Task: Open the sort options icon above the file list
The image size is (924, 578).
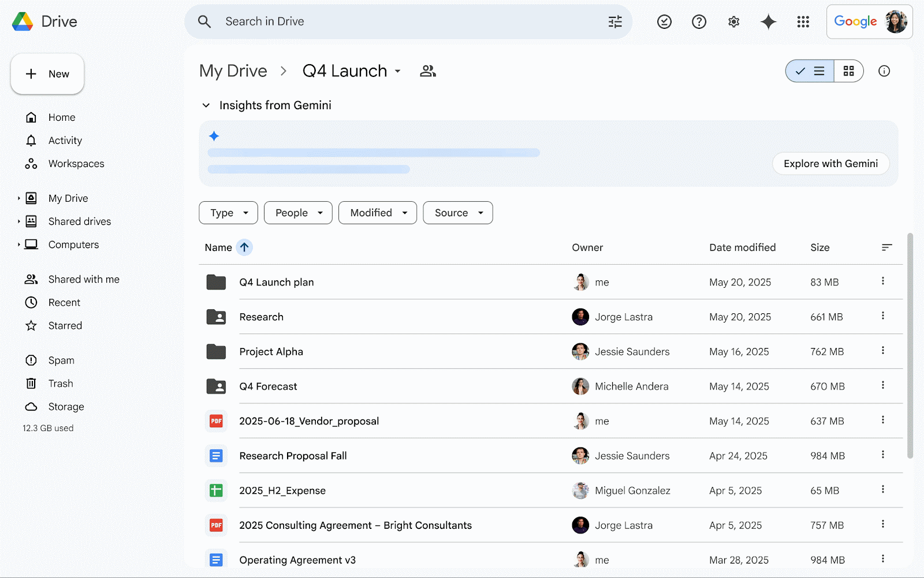Action: (887, 247)
